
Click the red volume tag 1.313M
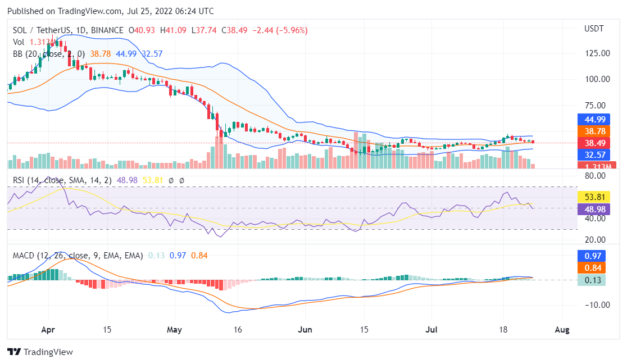pyautogui.click(x=591, y=166)
